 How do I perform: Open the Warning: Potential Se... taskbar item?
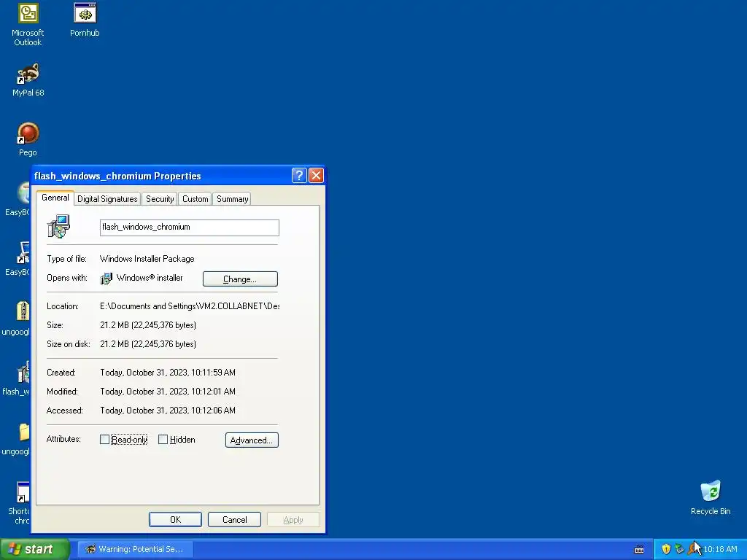(x=136, y=549)
